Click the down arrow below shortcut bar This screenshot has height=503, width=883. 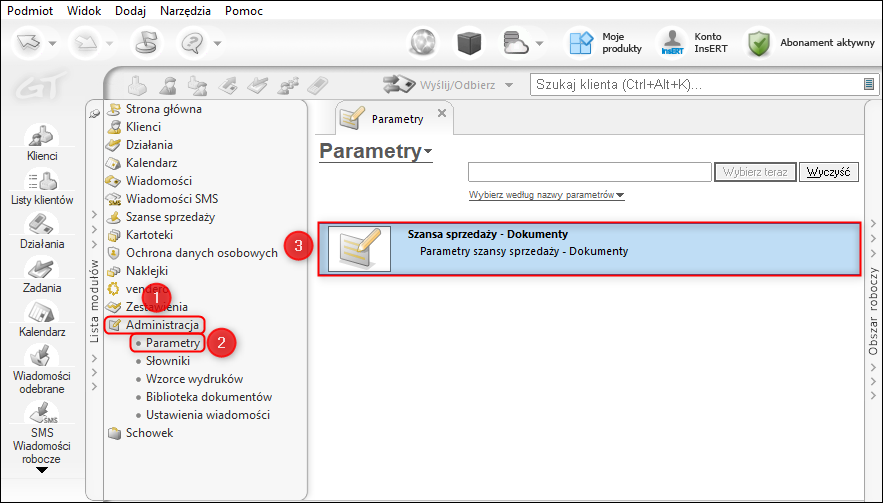[x=42, y=470]
